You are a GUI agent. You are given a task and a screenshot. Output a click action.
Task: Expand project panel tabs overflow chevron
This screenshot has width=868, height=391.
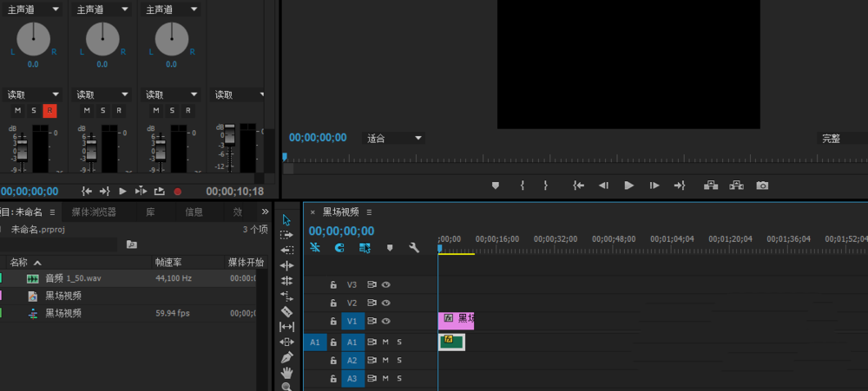265,212
